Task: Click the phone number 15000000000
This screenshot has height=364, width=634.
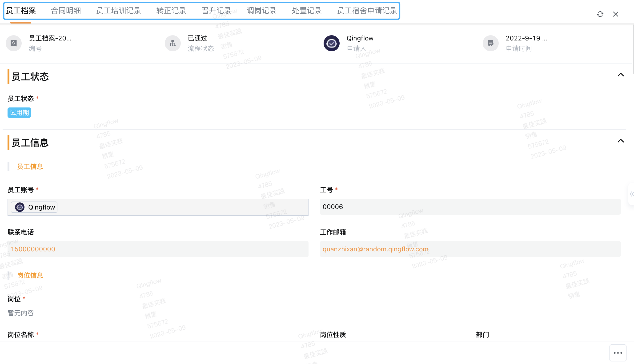Action: point(33,249)
